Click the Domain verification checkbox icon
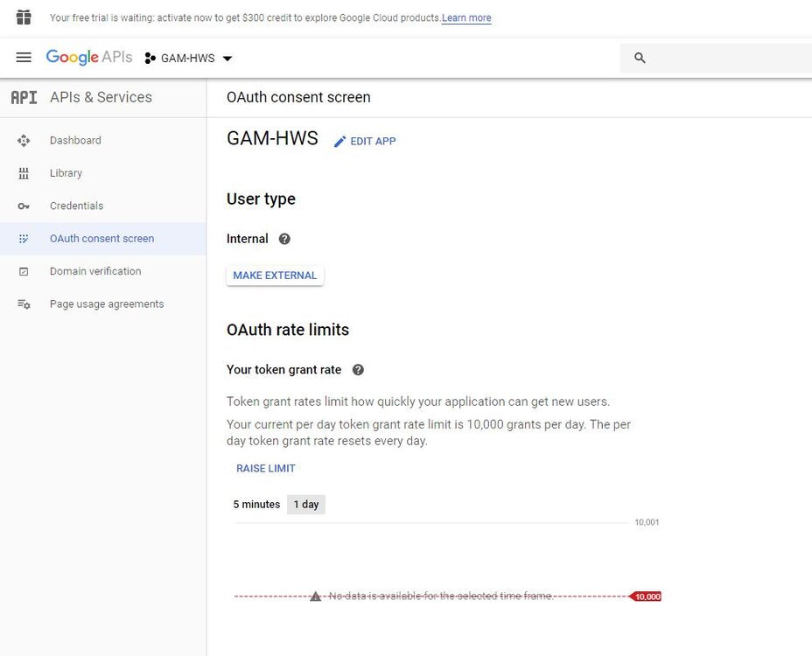 pyautogui.click(x=24, y=271)
